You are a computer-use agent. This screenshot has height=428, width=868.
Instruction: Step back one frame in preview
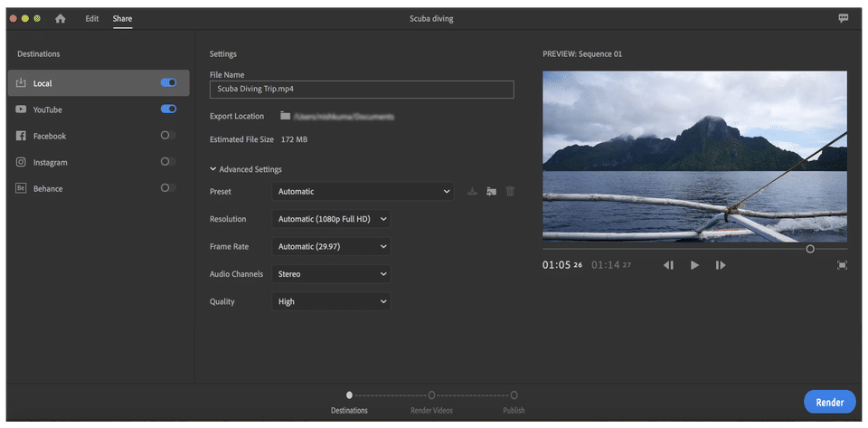click(x=668, y=265)
